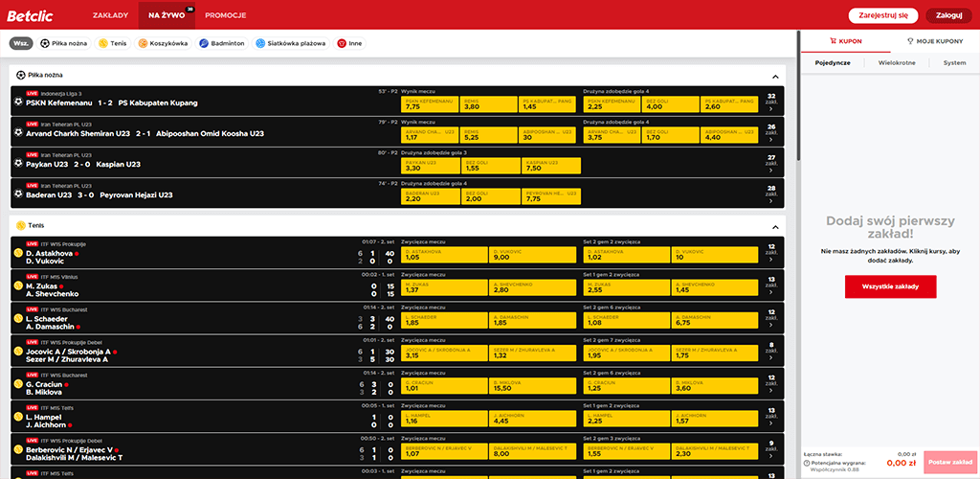Screen dimensions: 980x479
Task: Click the main events list scrollbar
Action: coord(798,94)
